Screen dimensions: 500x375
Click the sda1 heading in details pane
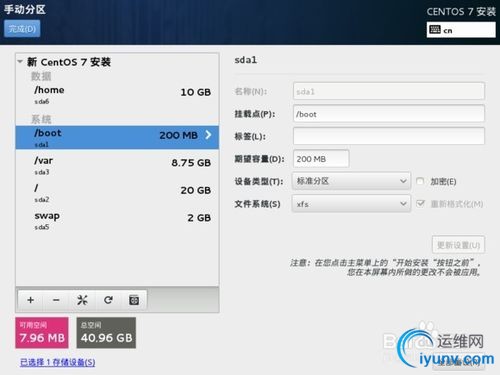tap(246, 60)
